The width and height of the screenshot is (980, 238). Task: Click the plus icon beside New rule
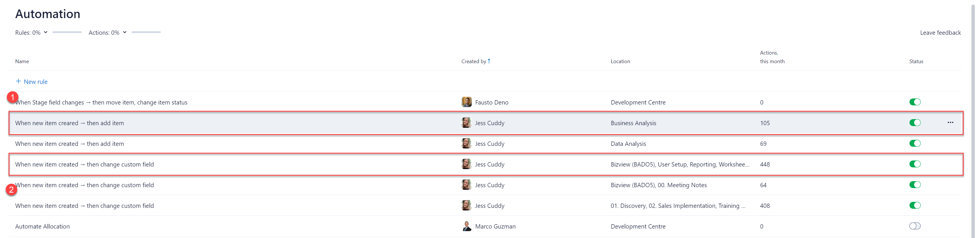click(x=18, y=81)
